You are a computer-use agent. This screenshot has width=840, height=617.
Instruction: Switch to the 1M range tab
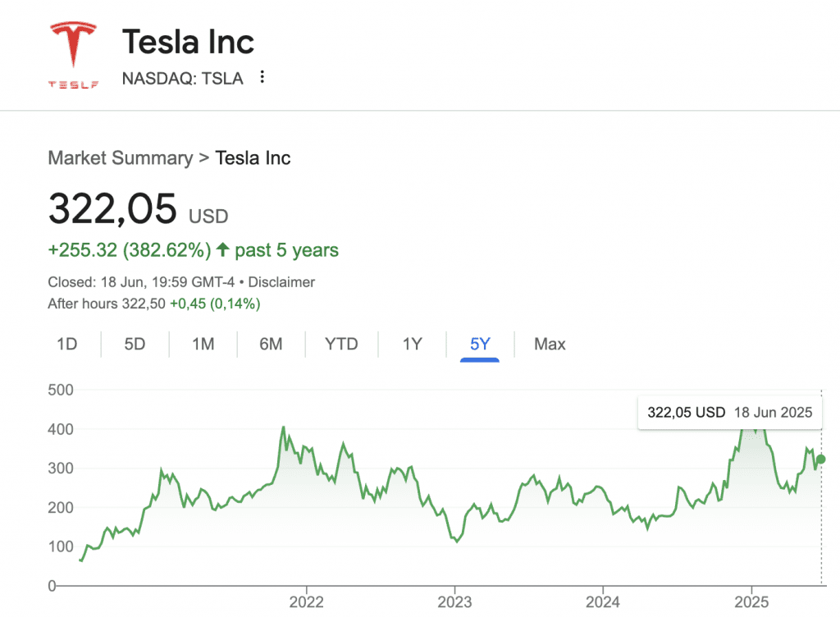pyautogui.click(x=203, y=344)
